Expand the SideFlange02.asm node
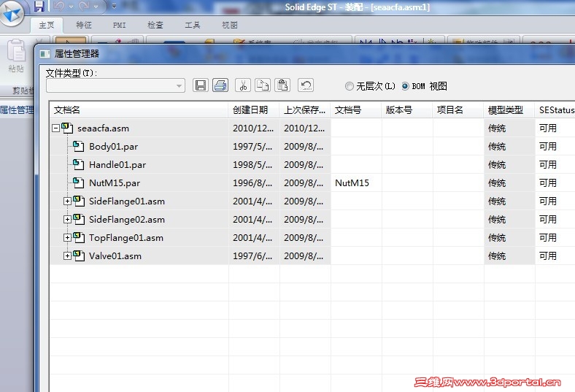 click(x=67, y=219)
